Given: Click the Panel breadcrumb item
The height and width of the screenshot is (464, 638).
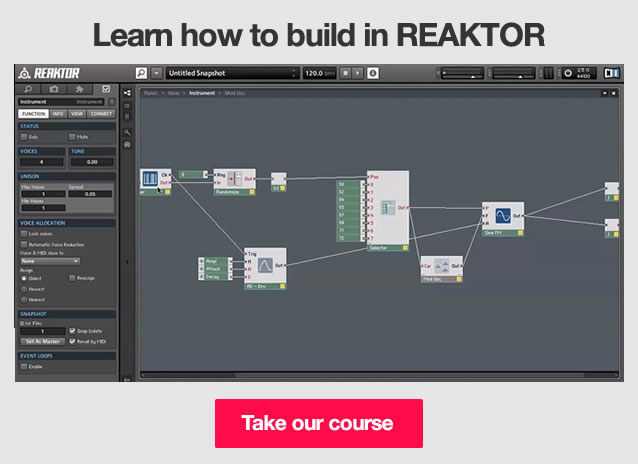Looking at the screenshot, I should coord(150,93).
